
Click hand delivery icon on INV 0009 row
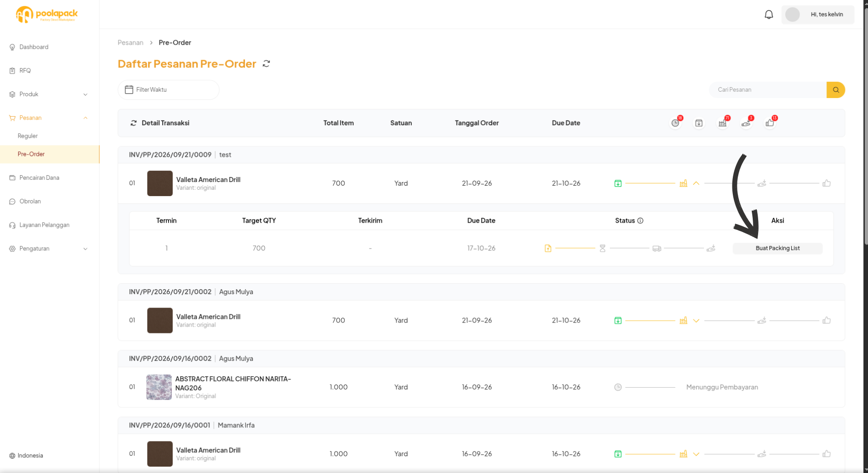click(x=762, y=183)
